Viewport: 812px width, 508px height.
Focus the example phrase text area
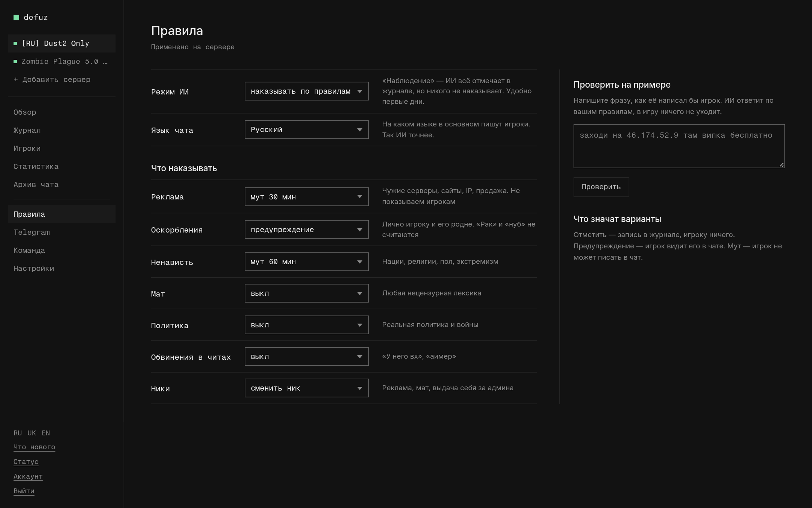click(679, 146)
